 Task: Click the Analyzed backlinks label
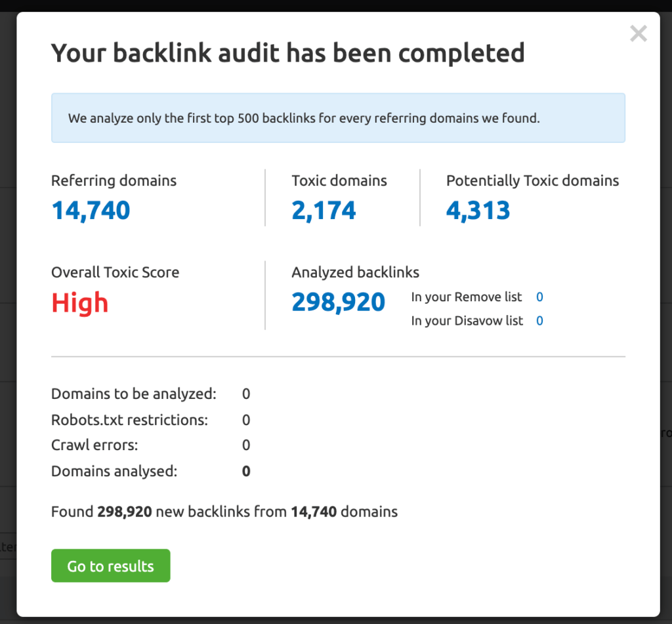pos(356,272)
